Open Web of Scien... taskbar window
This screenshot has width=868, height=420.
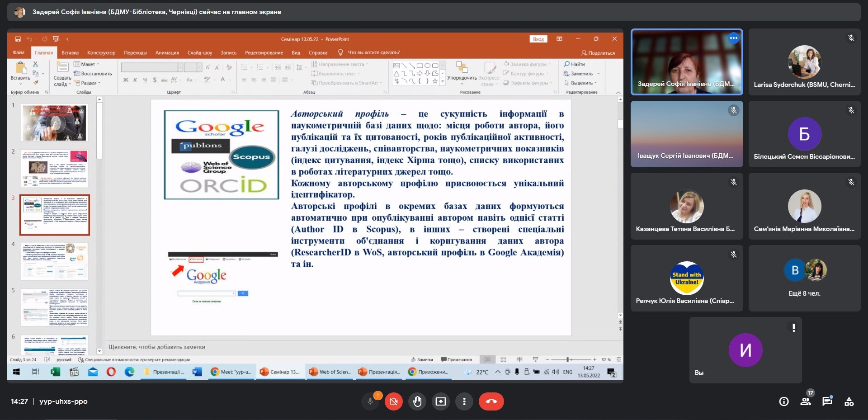[x=330, y=372]
